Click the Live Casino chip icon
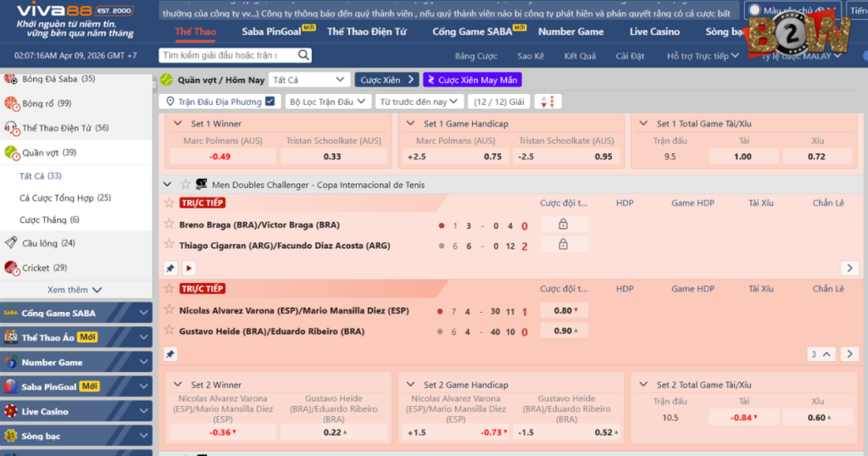The width and height of the screenshot is (868, 456). click(x=10, y=411)
